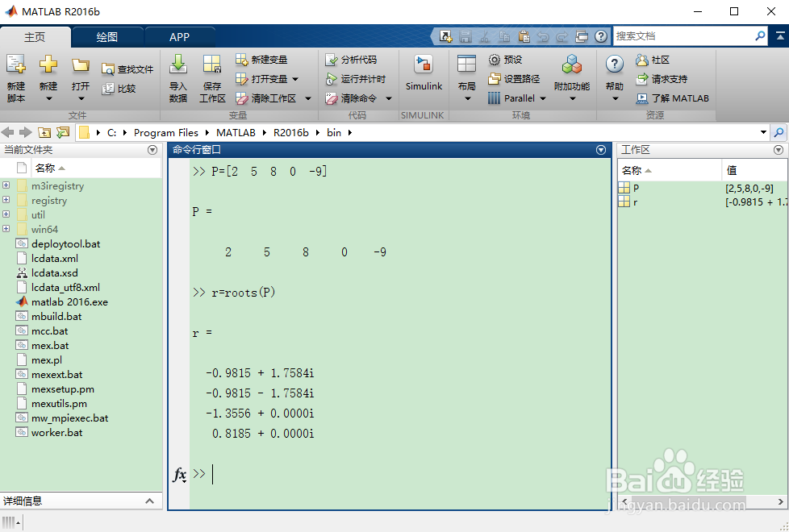The height and width of the screenshot is (532, 789).
Task: Launch Simulink from the toolstrip
Action: coord(424,73)
